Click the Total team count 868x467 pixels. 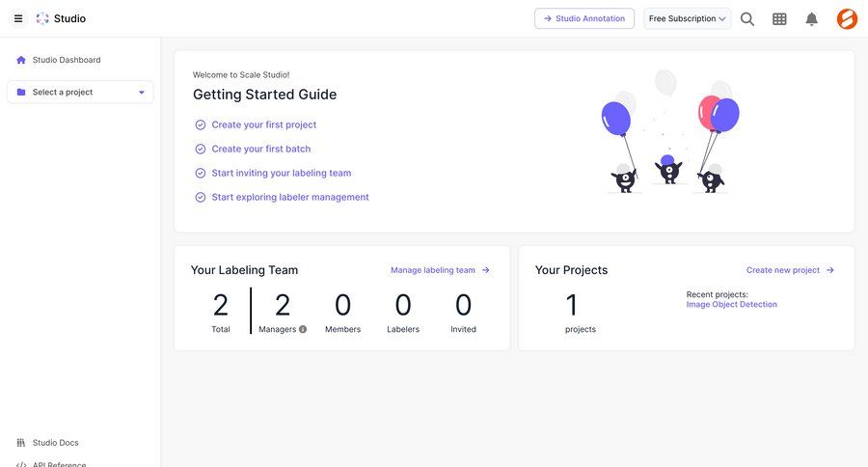point(220,305)
